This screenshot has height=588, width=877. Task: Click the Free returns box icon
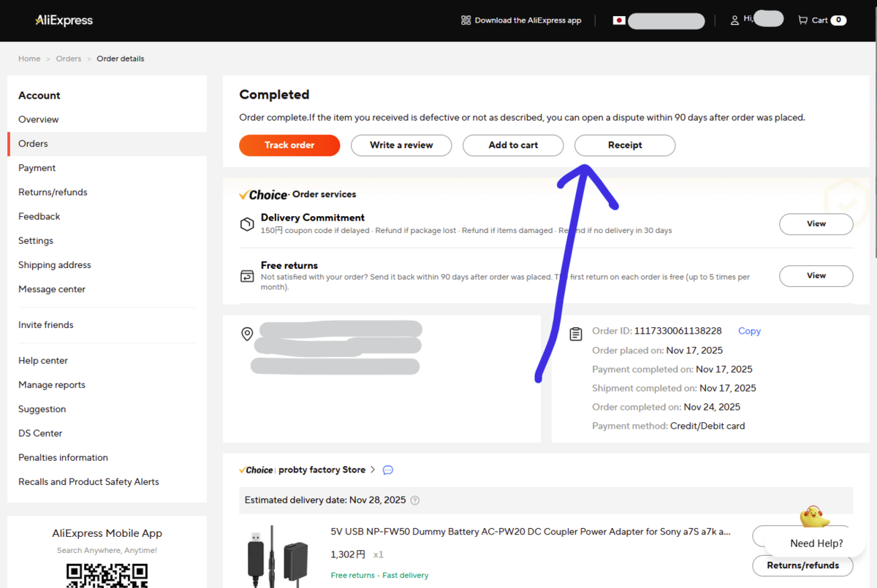pyautogui.click(x=247, y=276)
